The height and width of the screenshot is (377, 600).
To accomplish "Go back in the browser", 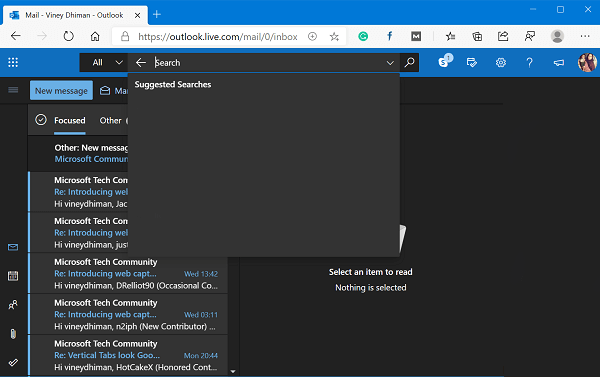I will 16,36.
